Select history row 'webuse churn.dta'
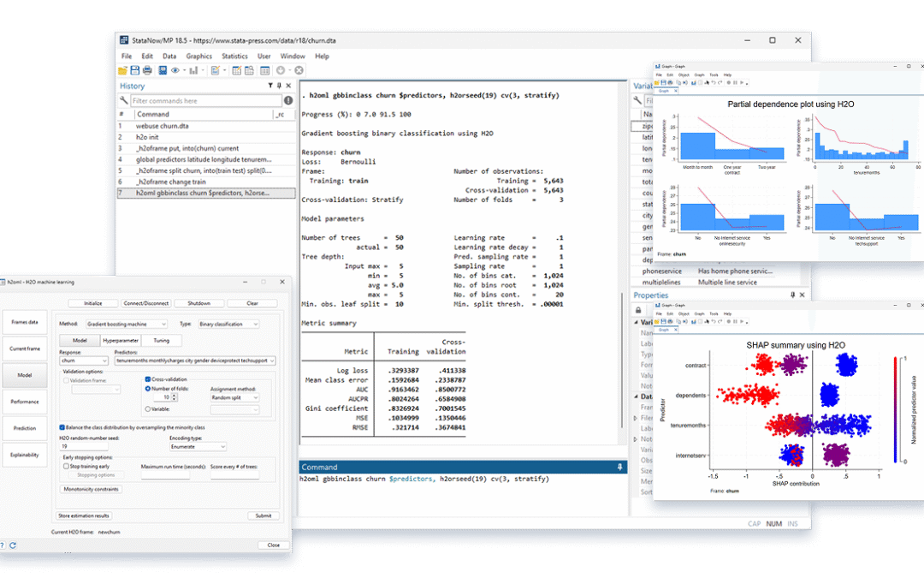Image resolution: width=924 pixels, height=578 pixels. (x=206, y=126)
